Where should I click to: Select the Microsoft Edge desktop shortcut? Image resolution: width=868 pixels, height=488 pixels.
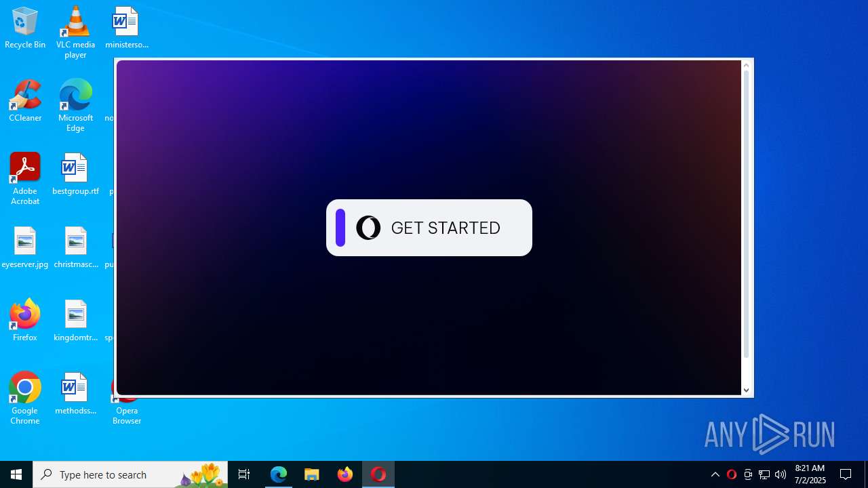click(x=75, y=106)
